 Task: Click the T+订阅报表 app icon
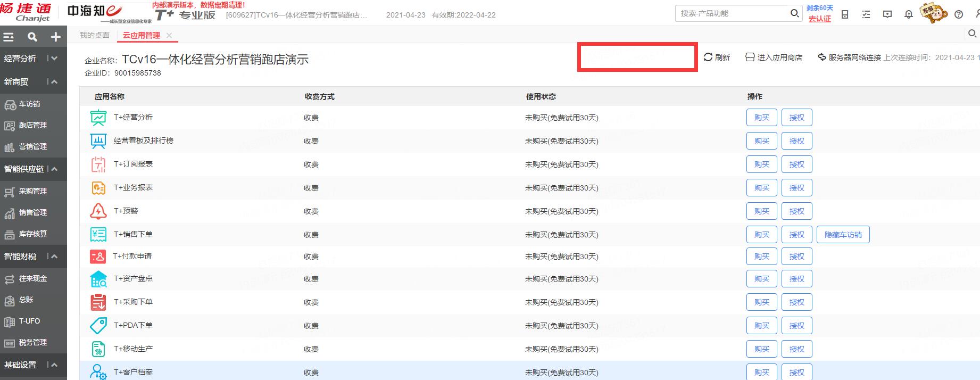tap(98, 164)
